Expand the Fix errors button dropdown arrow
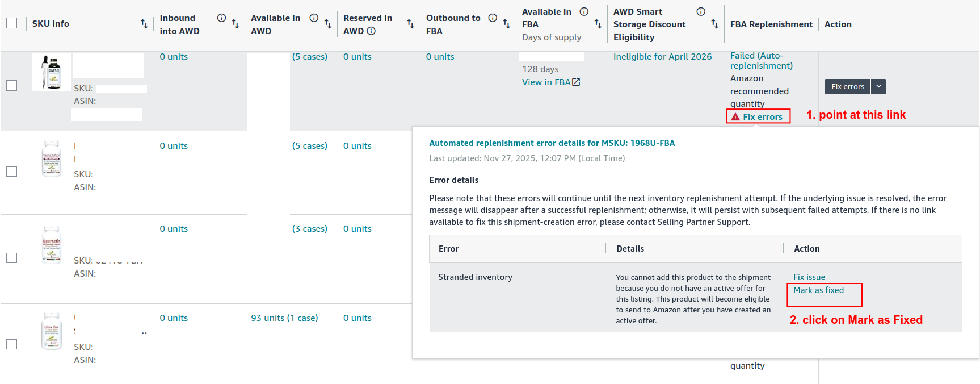 [x=878, y=86]
